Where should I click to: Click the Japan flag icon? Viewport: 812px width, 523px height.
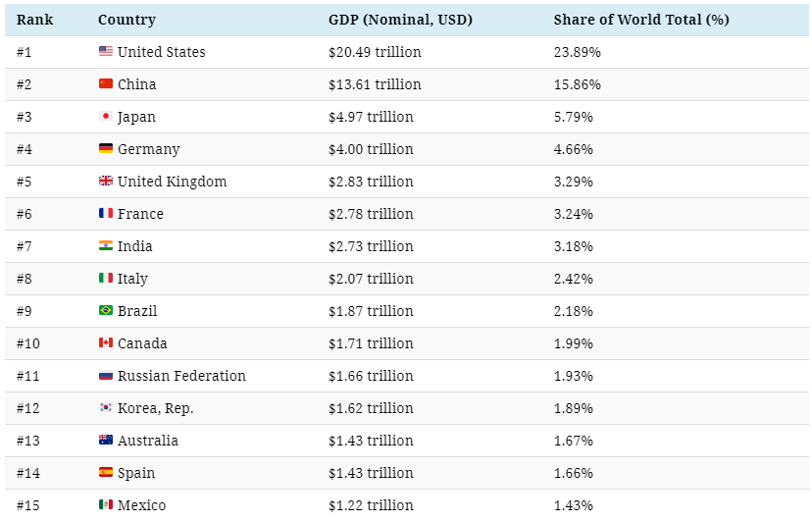pos(106,117)
